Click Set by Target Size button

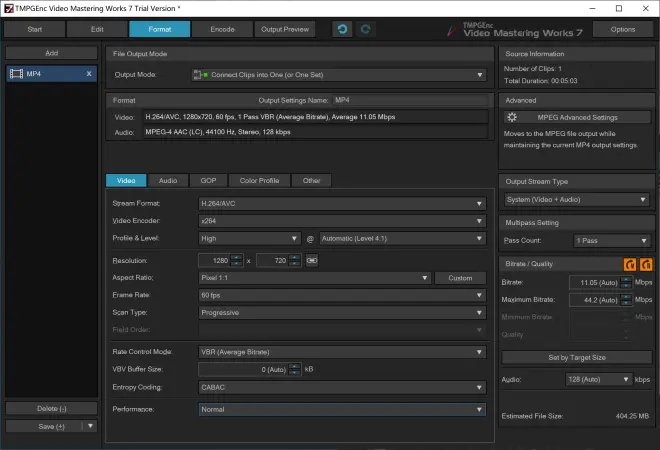point(577,357)
